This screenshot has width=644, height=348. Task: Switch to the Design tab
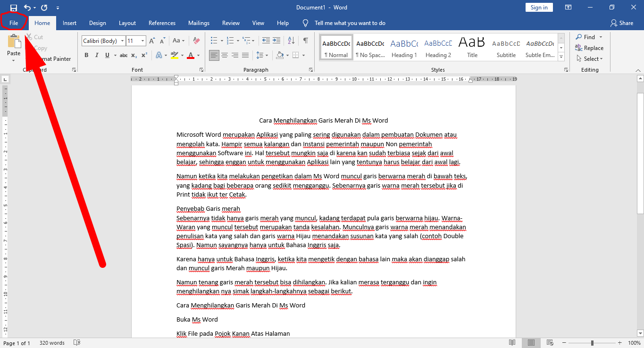(x=98, y=23)
